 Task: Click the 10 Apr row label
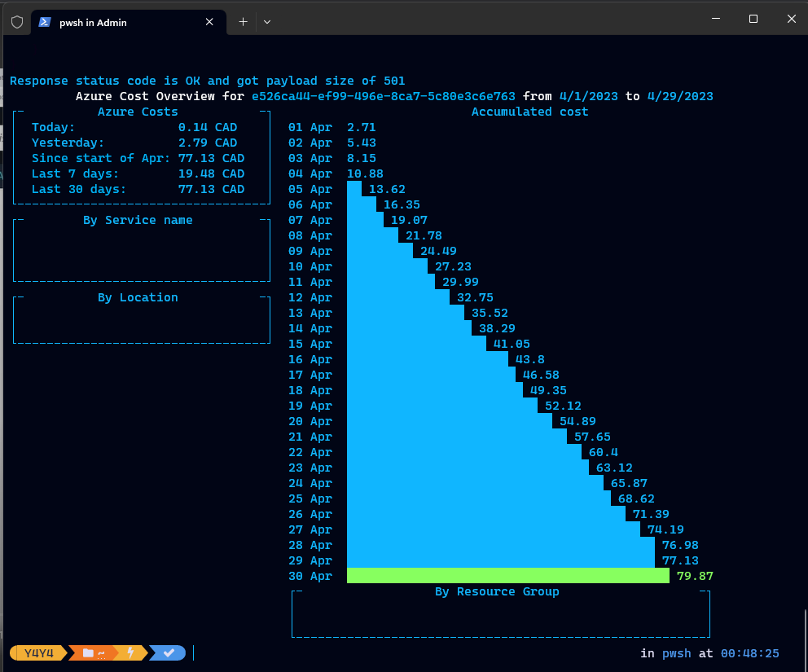[310, 266]
